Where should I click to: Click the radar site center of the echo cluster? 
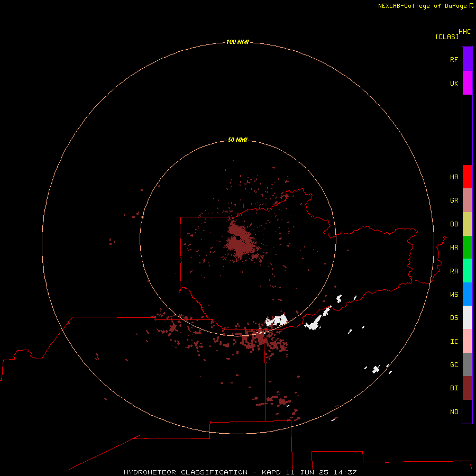pos(238,238)
